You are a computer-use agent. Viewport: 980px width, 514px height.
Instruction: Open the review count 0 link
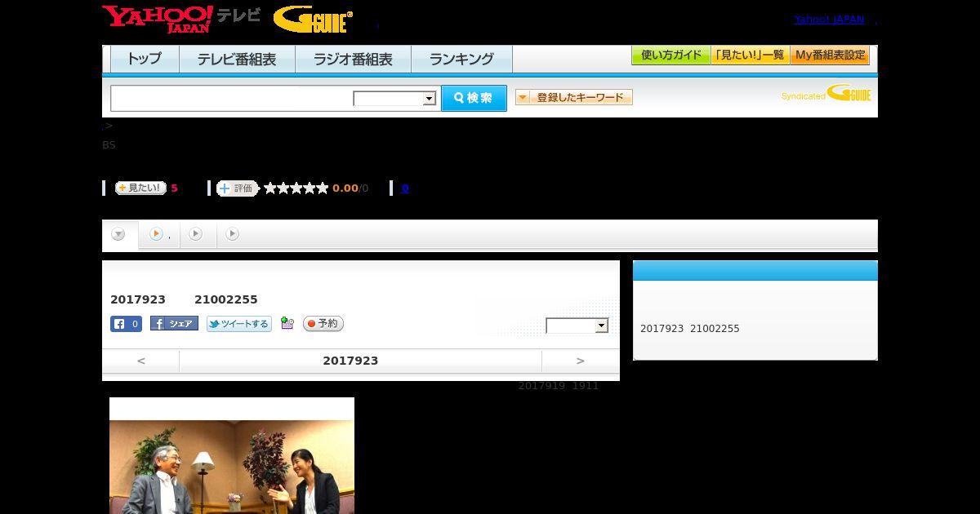coord(405,188)
